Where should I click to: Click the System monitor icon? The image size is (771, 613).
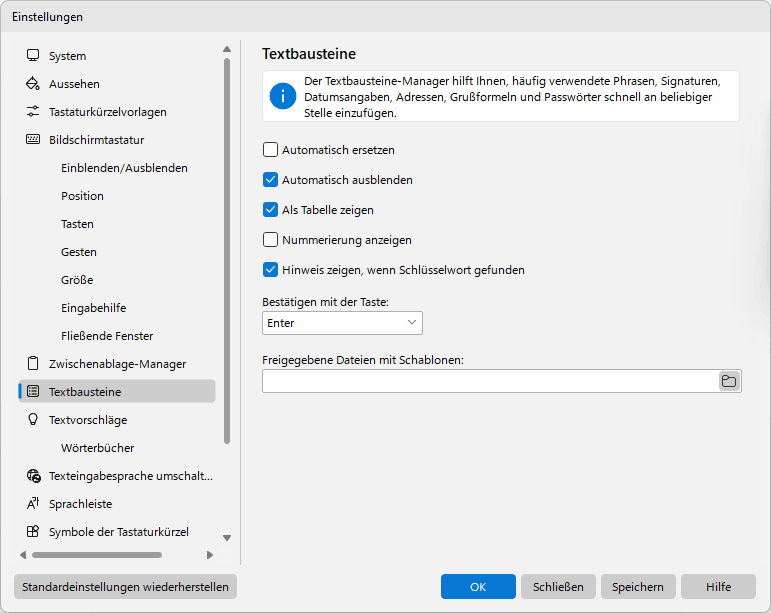[x=33, y=56]
